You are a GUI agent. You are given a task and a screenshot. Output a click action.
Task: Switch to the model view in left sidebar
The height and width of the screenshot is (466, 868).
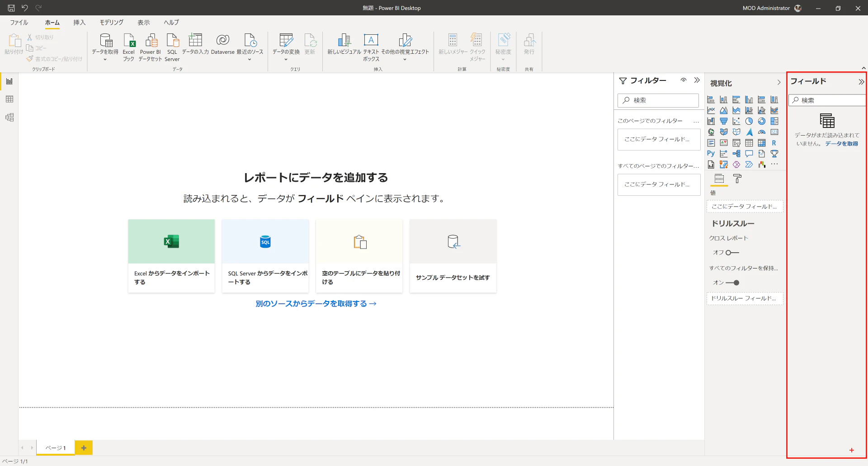(9, 118)
